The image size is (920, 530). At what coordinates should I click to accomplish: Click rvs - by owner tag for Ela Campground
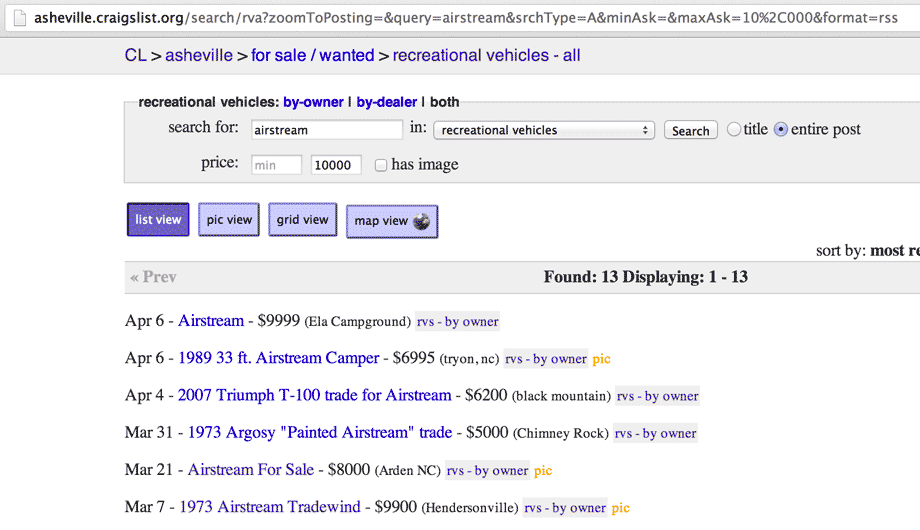pos(458,322)
